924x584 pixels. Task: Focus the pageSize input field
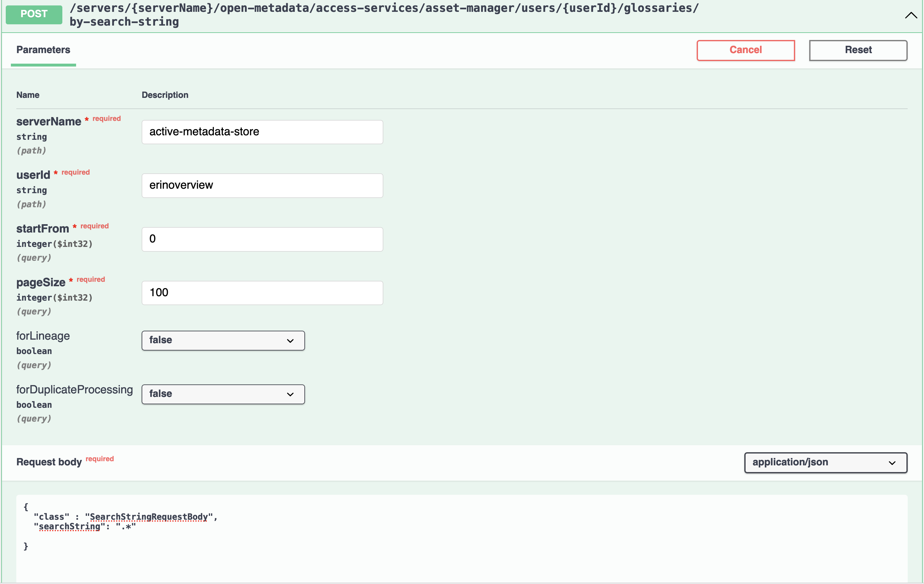tap(262, 293)
